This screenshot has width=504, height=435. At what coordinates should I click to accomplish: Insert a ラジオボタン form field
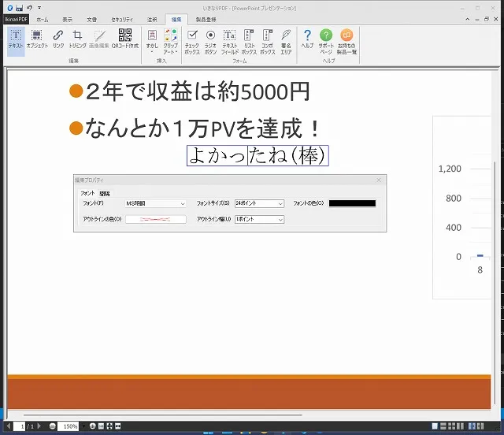(x=210, y=42)
